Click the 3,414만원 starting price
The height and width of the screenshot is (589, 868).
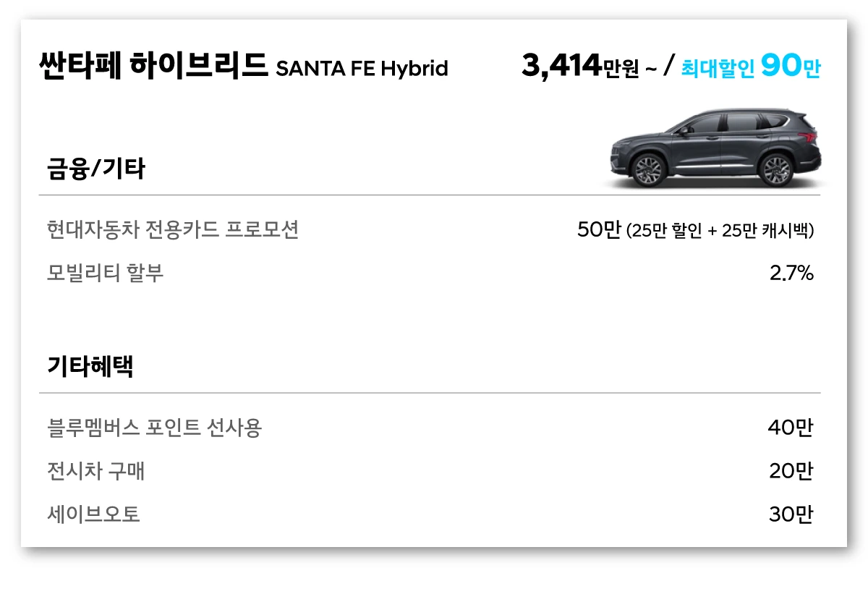click(580, 67)
